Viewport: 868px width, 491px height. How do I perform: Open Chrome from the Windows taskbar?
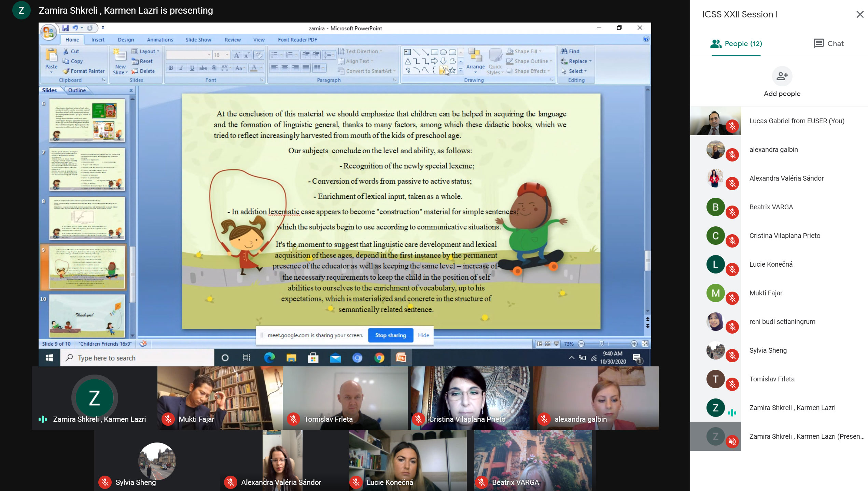tap(379, 358)
